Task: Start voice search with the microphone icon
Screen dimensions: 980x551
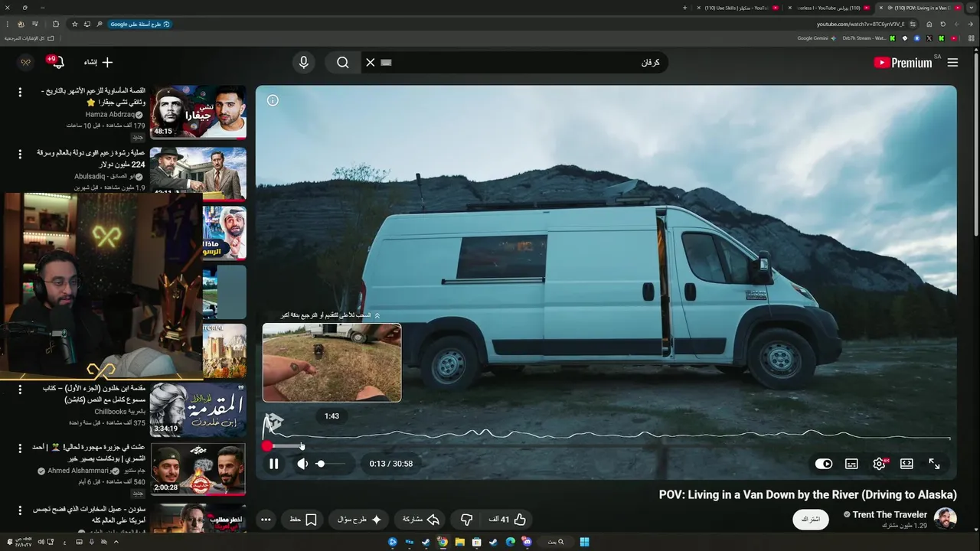Action: 304,63
